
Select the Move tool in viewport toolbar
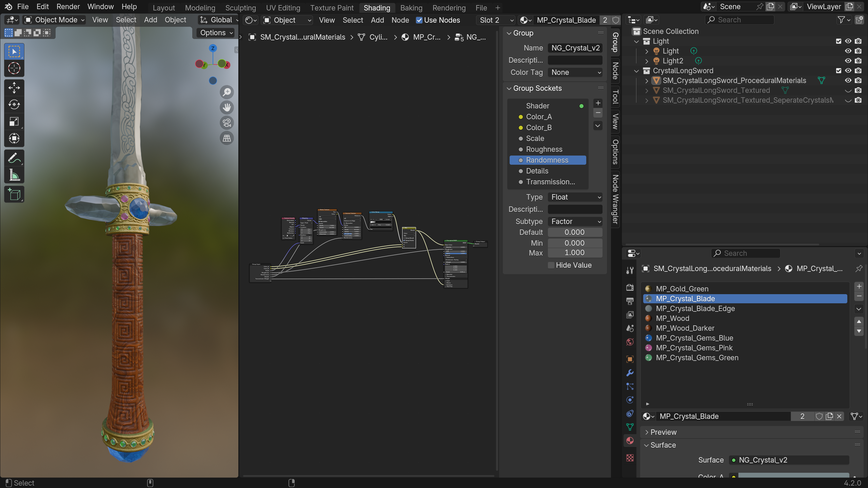(14, 87)
